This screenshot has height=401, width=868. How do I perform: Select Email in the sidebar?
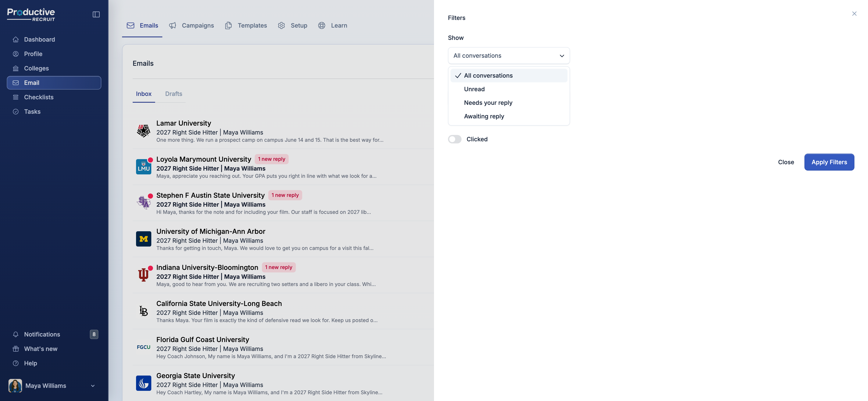[54, 83]
